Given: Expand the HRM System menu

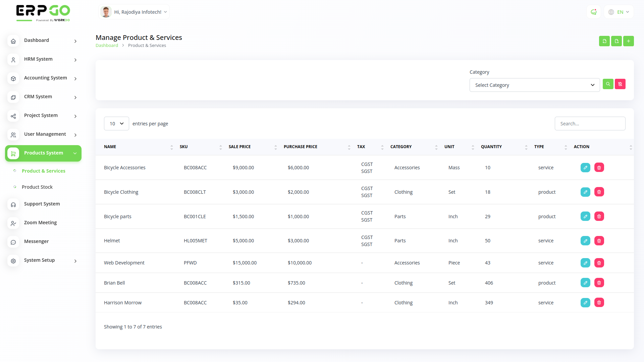Looking at the screenshot, I should pos(43,59).
